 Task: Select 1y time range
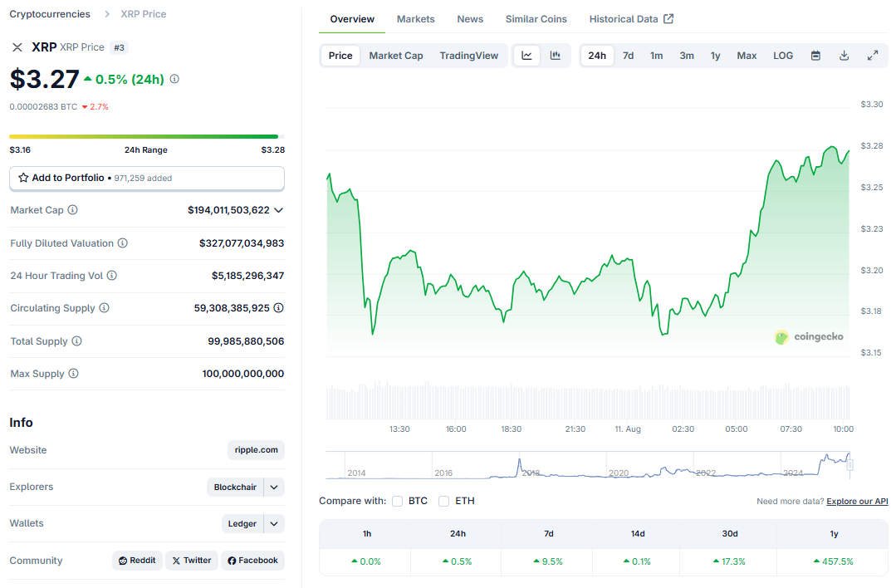click(716, 56)
